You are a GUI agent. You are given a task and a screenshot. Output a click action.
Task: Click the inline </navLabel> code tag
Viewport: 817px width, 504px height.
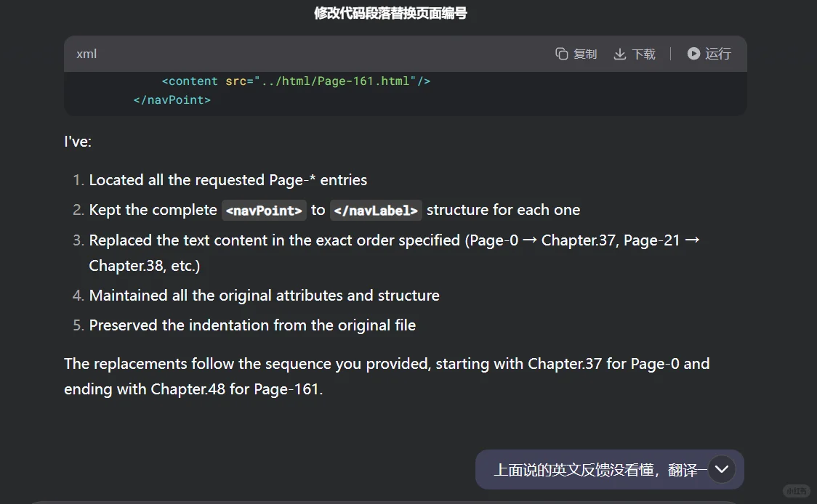point(376,211)
